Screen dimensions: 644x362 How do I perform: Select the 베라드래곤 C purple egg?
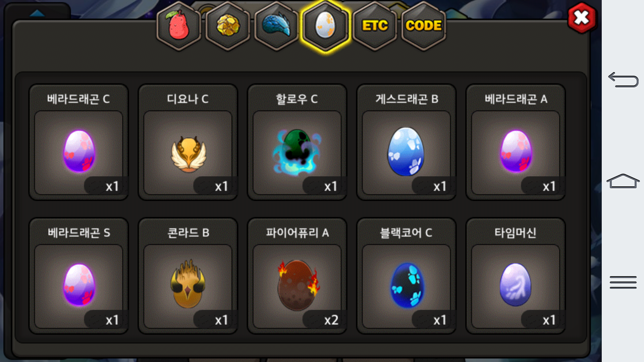[79, 142]
